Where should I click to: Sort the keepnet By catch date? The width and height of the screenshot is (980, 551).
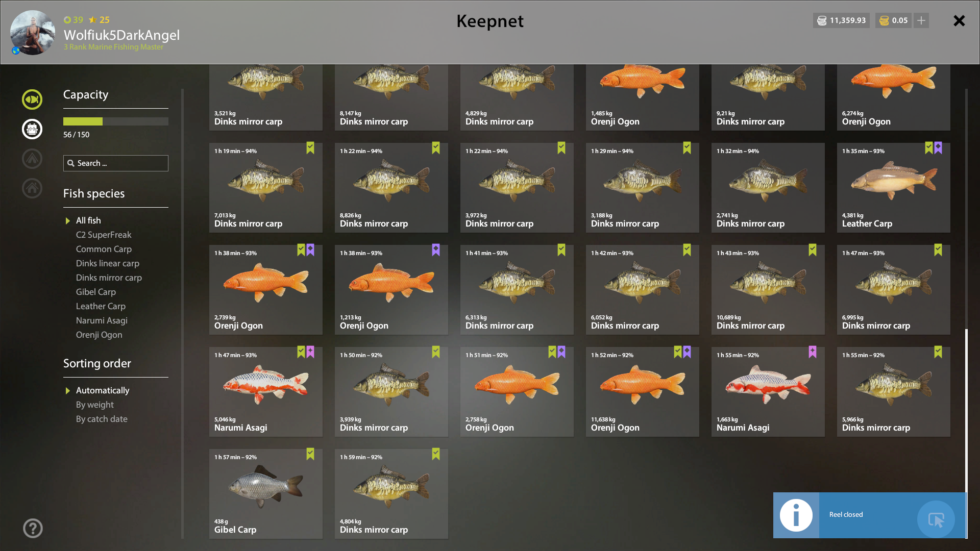tap(102, 419)
